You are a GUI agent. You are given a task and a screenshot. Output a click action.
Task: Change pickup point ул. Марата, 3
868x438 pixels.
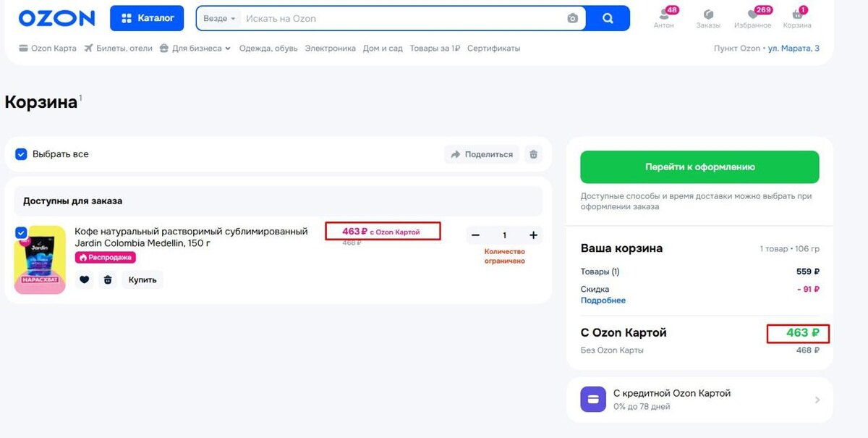(793, 49)
